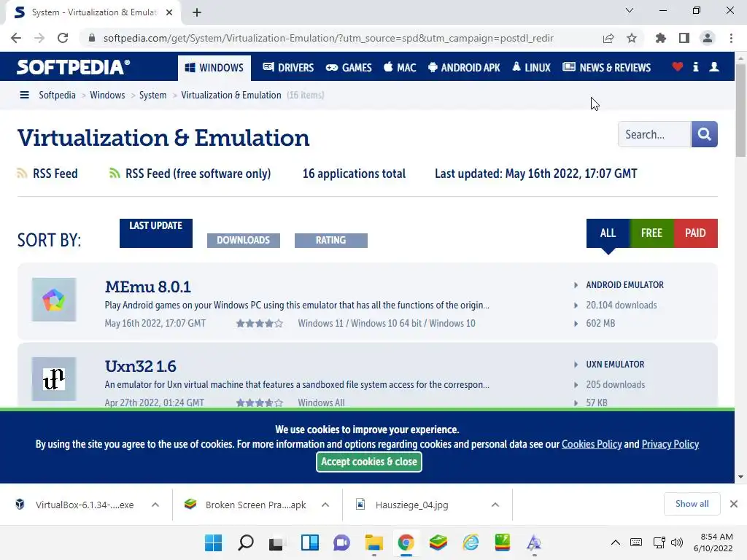Share this page via the share icon
747x560 pixels.
pos(608,38)
